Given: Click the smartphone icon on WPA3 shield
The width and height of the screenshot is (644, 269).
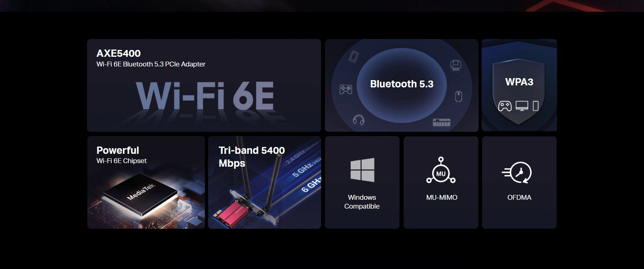Looking at the screenshot, I should point(536,106).
